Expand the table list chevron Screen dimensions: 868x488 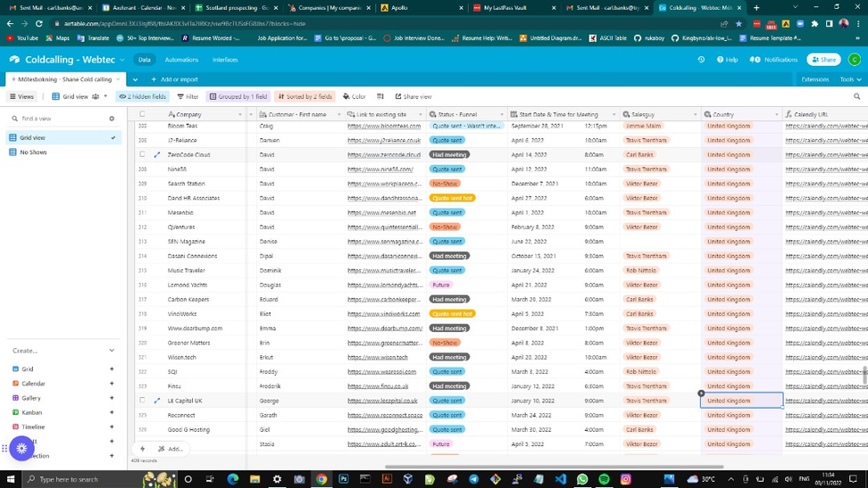(135, 79)
